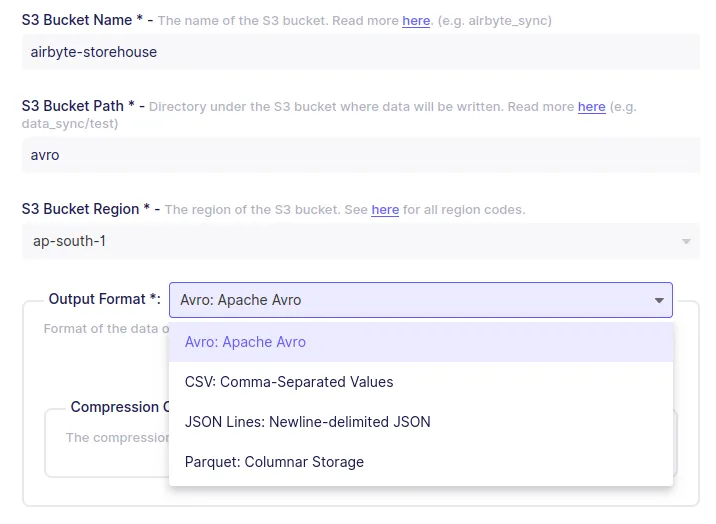Open 'here' link for S3 Bucket Name
Image resolution: width=716 pixels, height=524 pixels.
(416, 21)
